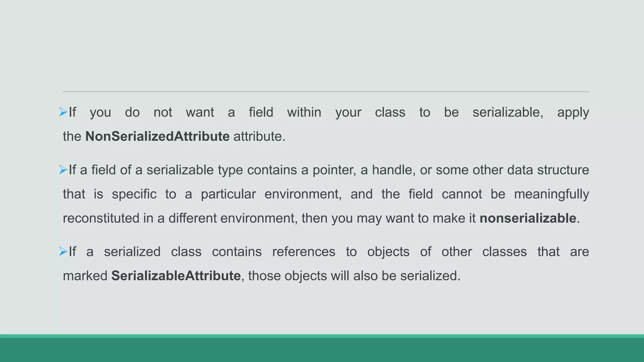Click the light green stripe above the footer

322,336
